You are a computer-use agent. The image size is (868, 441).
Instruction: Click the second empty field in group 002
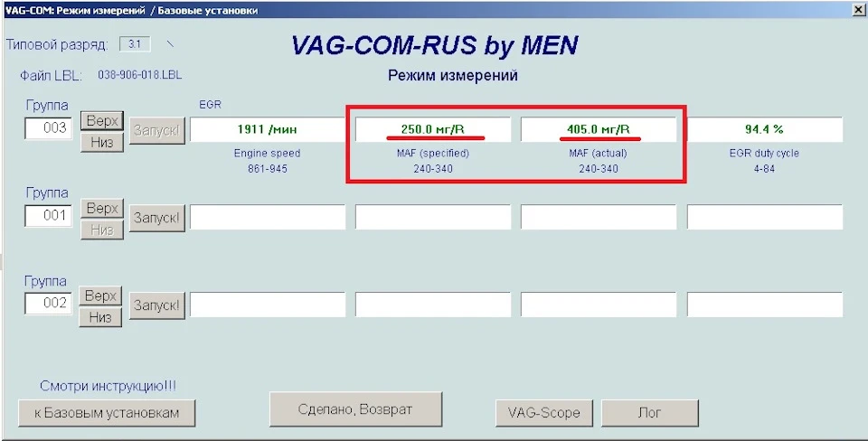pos(433,305)
